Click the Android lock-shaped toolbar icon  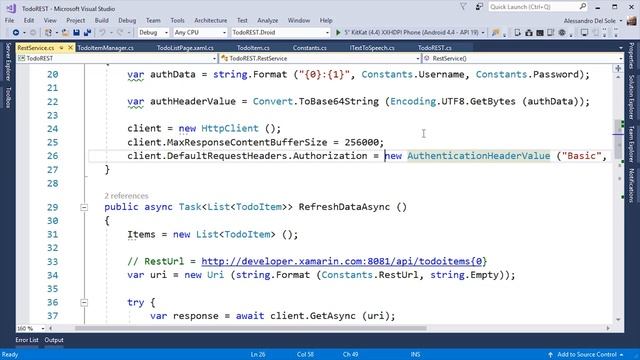[x=529, y=32]
